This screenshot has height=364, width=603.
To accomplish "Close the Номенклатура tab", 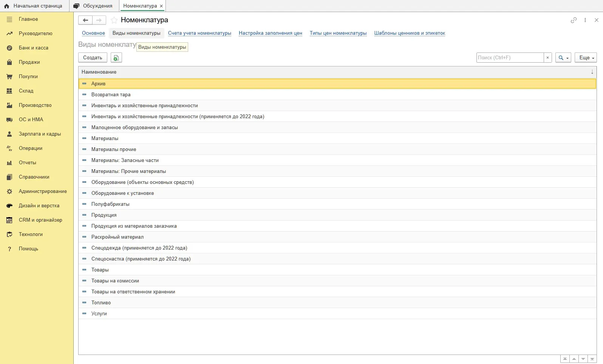I will (161, 6).
